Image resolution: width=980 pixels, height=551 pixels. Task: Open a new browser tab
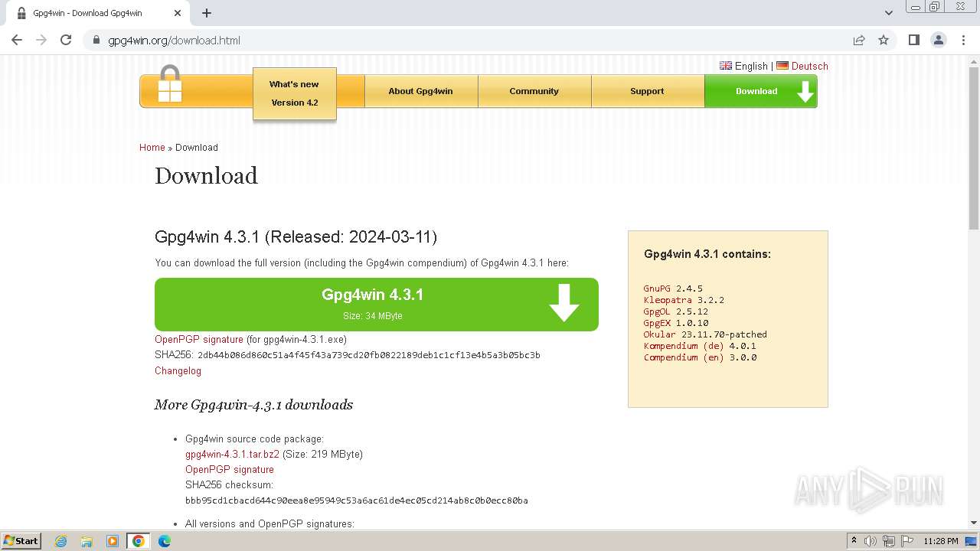(x=207, y=13)
